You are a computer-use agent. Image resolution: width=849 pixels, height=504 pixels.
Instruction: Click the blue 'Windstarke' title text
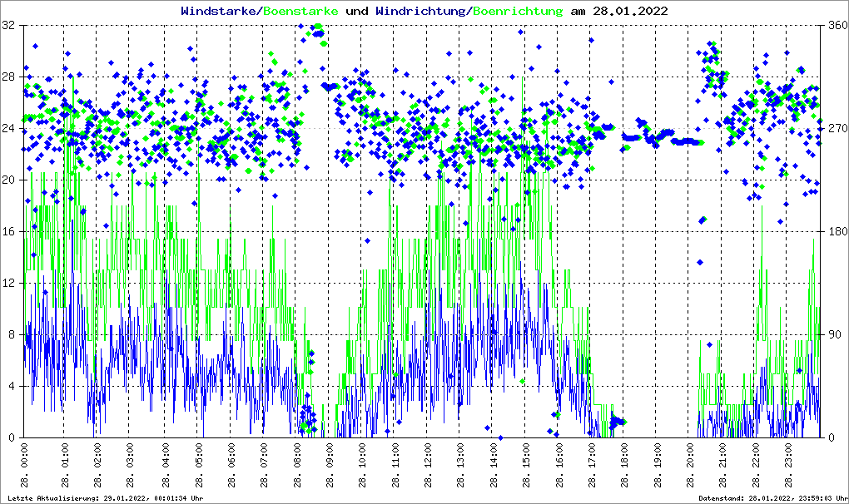coord(219,11)
